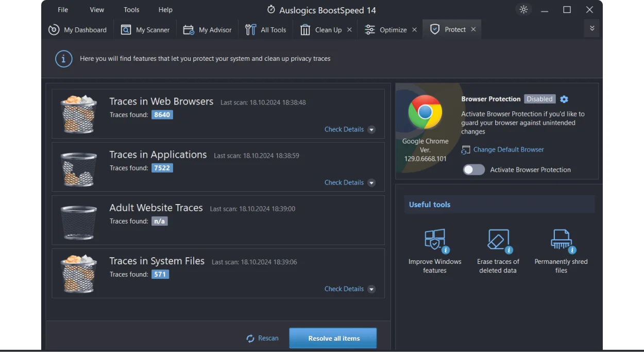The height and width of the screenshot is (352, 644).
Task: Open Check Details for System Files traces
Action: click(x=344, y=289)
